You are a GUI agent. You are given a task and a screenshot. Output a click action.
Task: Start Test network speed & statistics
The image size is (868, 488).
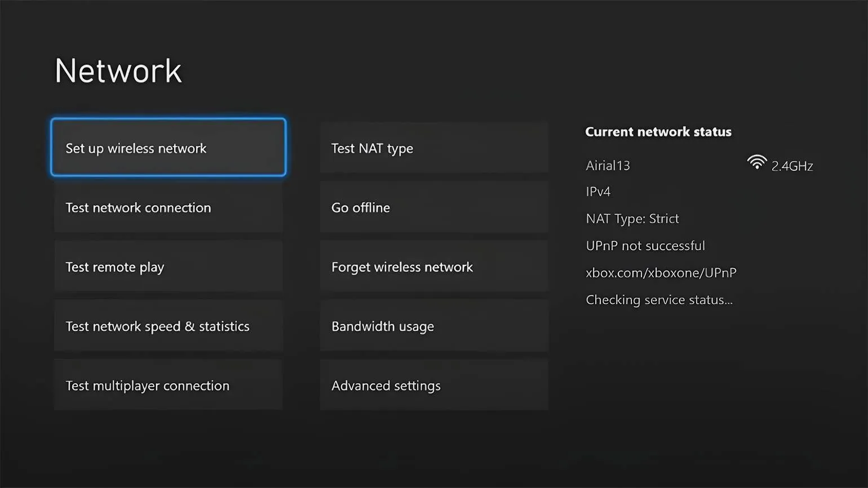pyautogui.click(x=168, y=326)
